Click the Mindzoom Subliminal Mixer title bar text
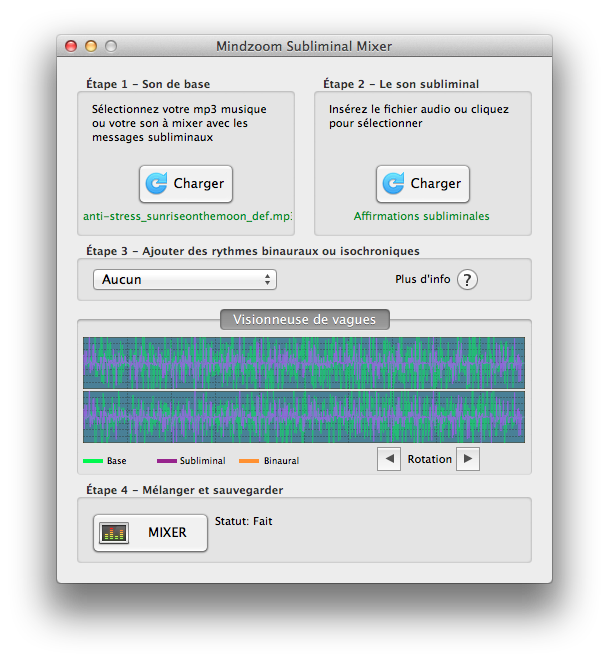The image size is (609, 662). tap(304, 46)
